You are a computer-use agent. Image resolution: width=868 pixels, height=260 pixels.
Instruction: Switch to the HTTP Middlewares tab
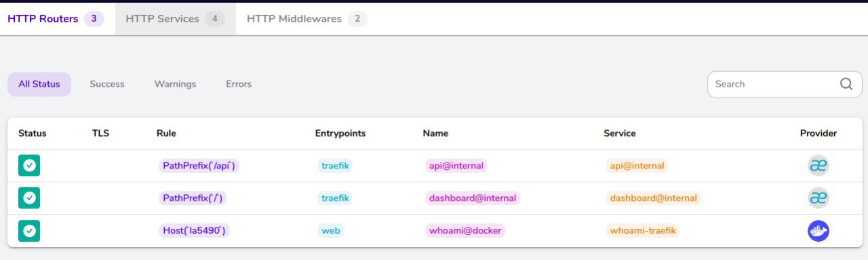coord(307,19)
